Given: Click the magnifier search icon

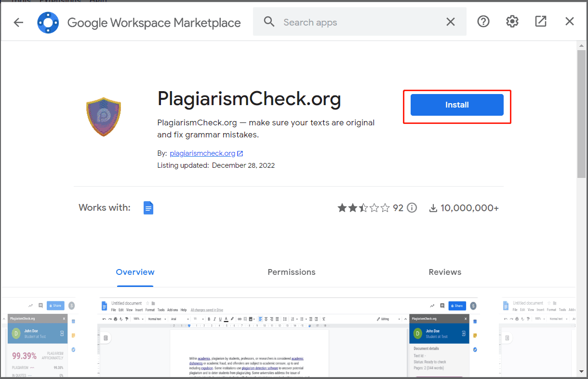Looking at the screenshot, I should [269, 22].
